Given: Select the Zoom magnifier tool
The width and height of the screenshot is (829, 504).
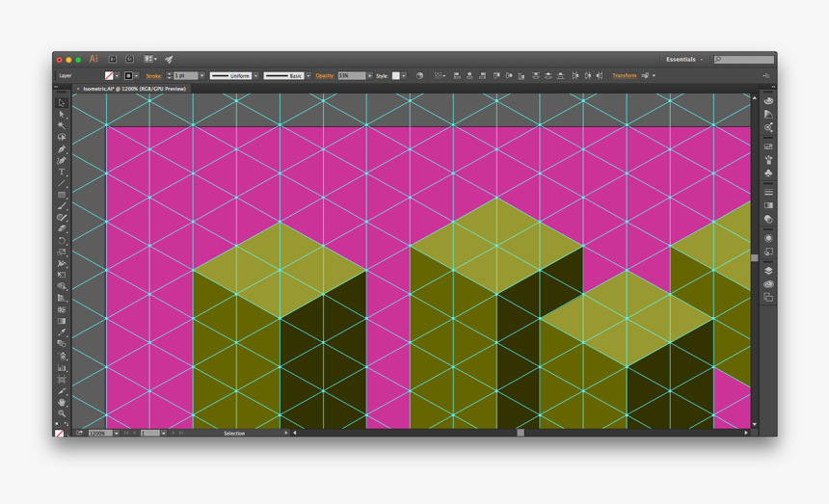Looking at the screenshot, I should click(62, 413).
